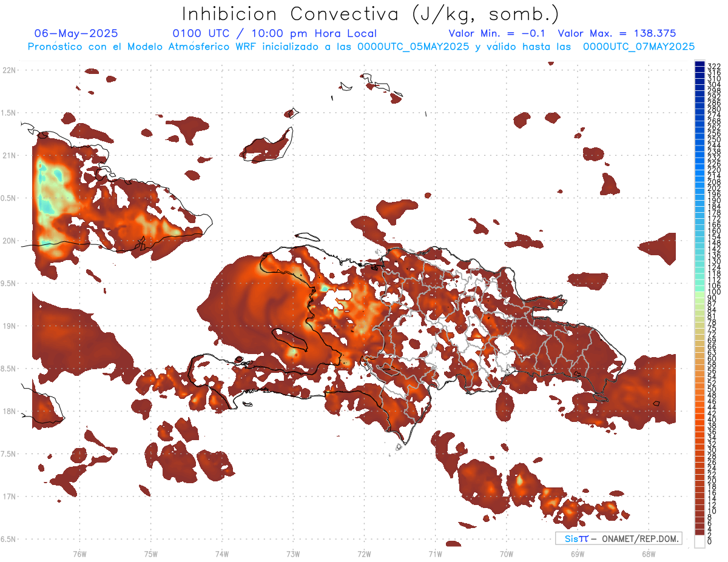Click the "100" colorbar value label
This screenshot has height=562, width=728.
(x=713, y=292)
